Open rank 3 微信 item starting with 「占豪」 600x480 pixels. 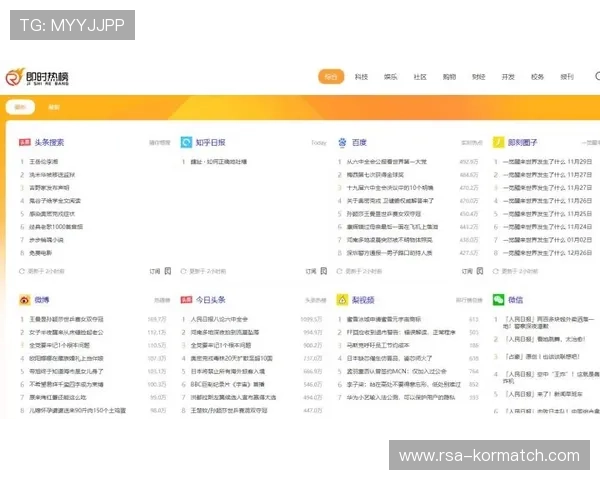tap(542, 356)
